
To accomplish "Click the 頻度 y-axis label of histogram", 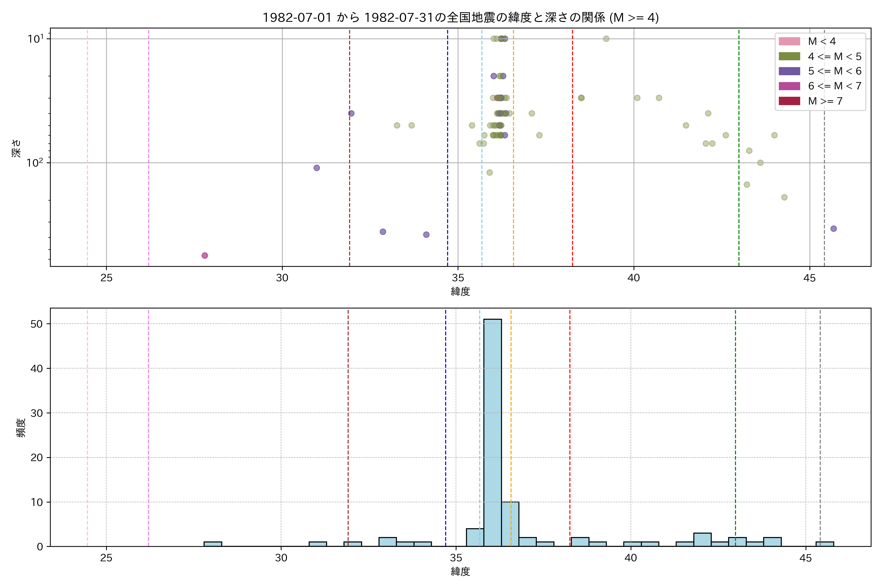I will pos(21,428).
